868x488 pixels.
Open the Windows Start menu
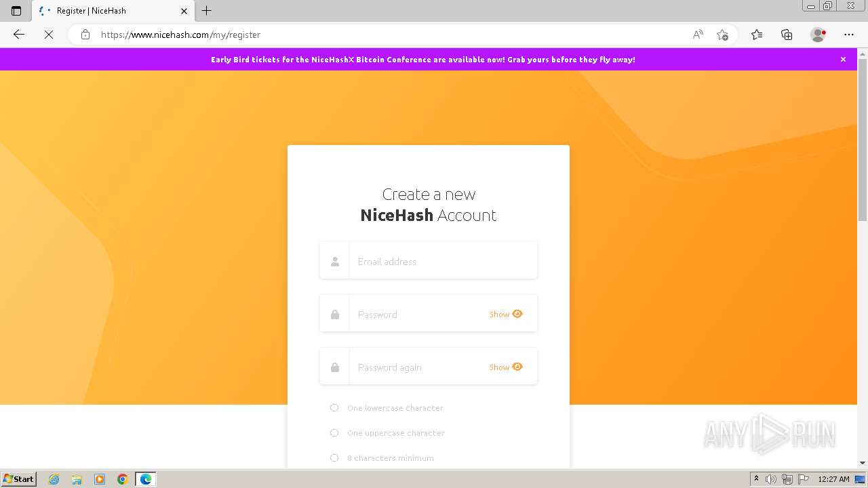click(19, 479)
